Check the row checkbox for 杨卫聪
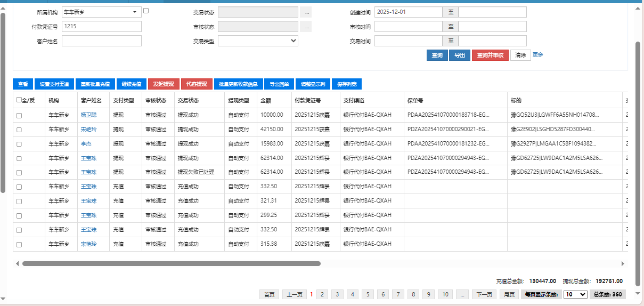The height and width of the screenshot is (306, 644). pyautogui.click(x=20, y=115)
